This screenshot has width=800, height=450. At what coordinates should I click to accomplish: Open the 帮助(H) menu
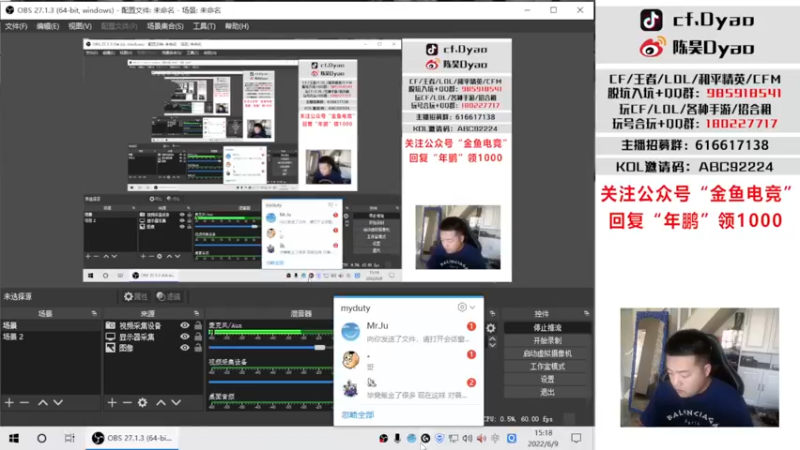237,26
